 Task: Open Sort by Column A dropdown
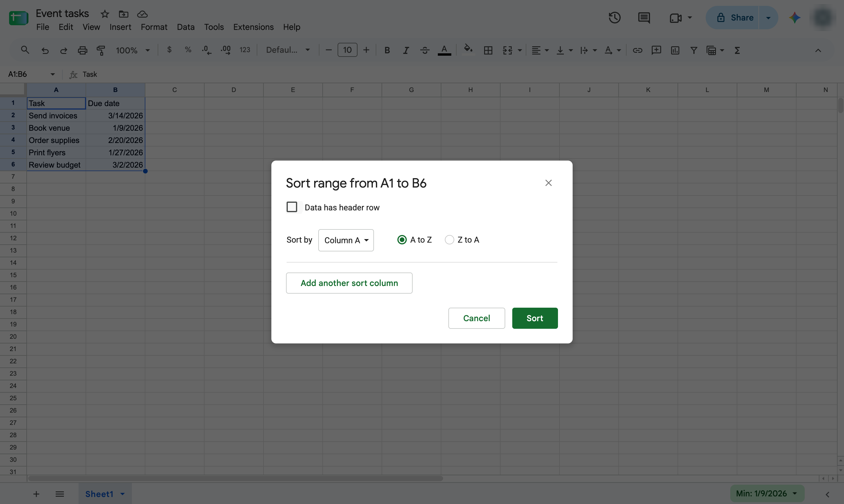coord(346,240)
